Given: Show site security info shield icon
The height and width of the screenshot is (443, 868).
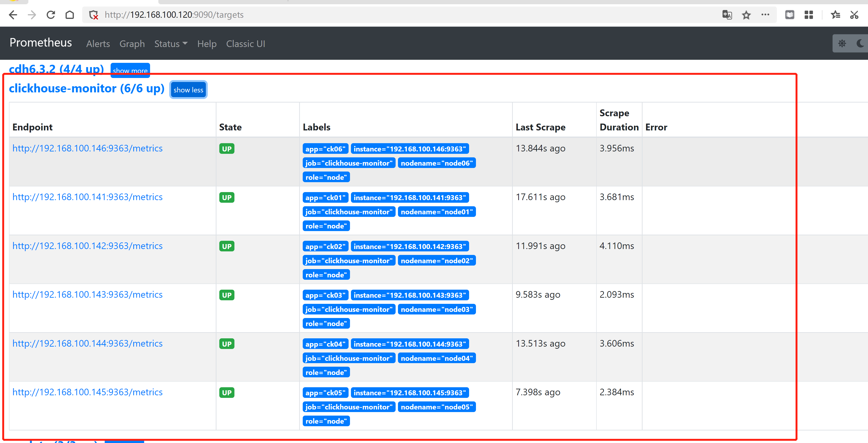Looking at the screenshot, I should pyautogui.click(x=93, y=15).
